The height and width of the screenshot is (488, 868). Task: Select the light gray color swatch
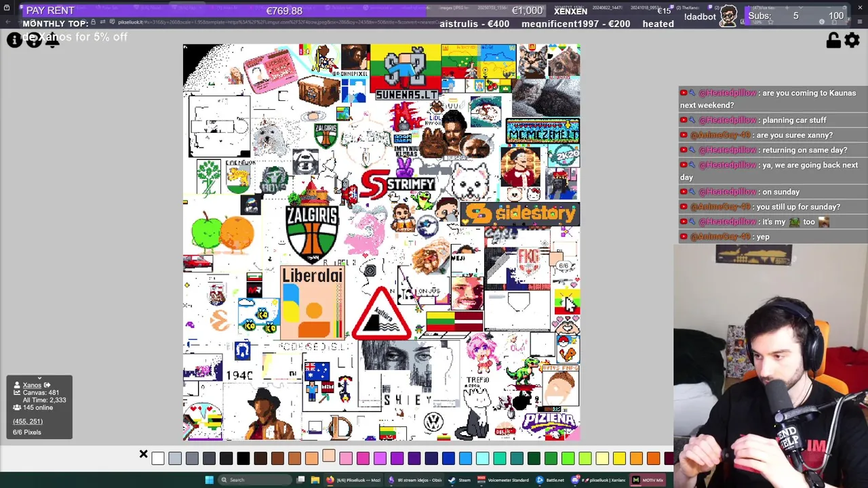point(175,458)
